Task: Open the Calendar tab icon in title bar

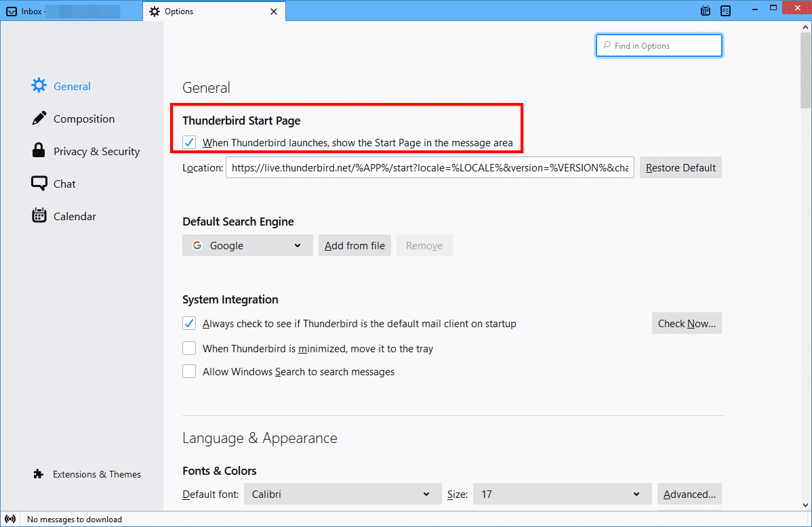Action: point(706,11)
